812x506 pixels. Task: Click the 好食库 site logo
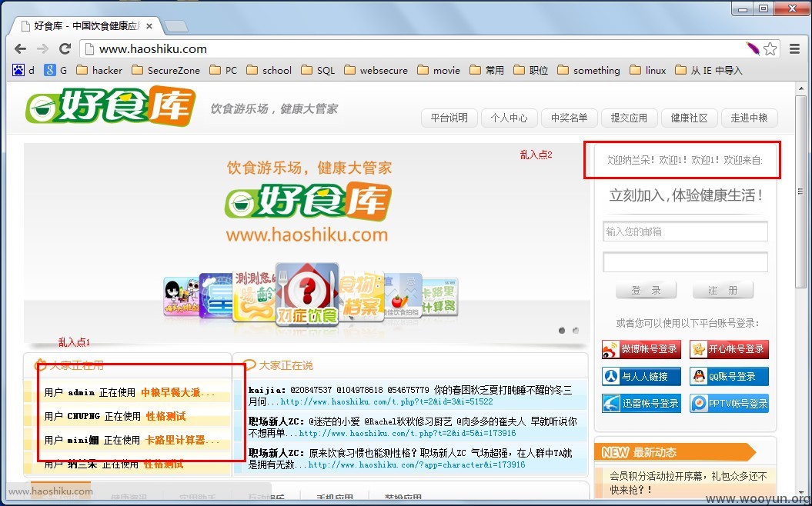point(110,106)
